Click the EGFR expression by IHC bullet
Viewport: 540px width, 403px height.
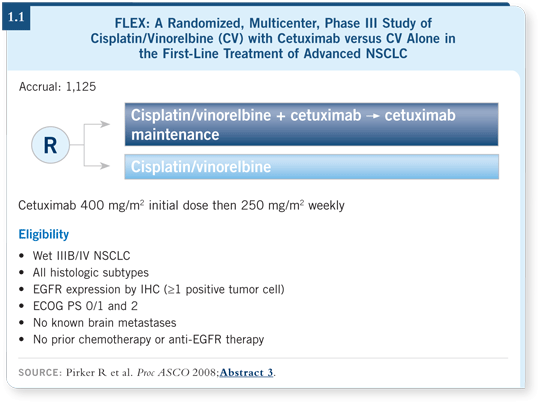pos(159,289)
